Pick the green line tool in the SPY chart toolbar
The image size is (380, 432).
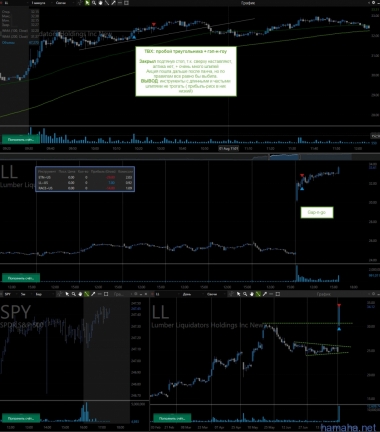click(x=87, y=294)
